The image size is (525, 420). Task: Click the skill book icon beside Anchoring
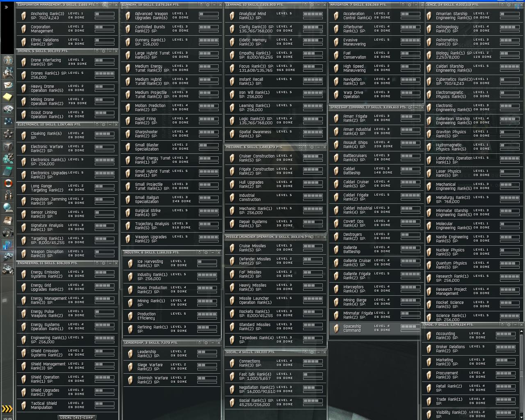(24, 16)
